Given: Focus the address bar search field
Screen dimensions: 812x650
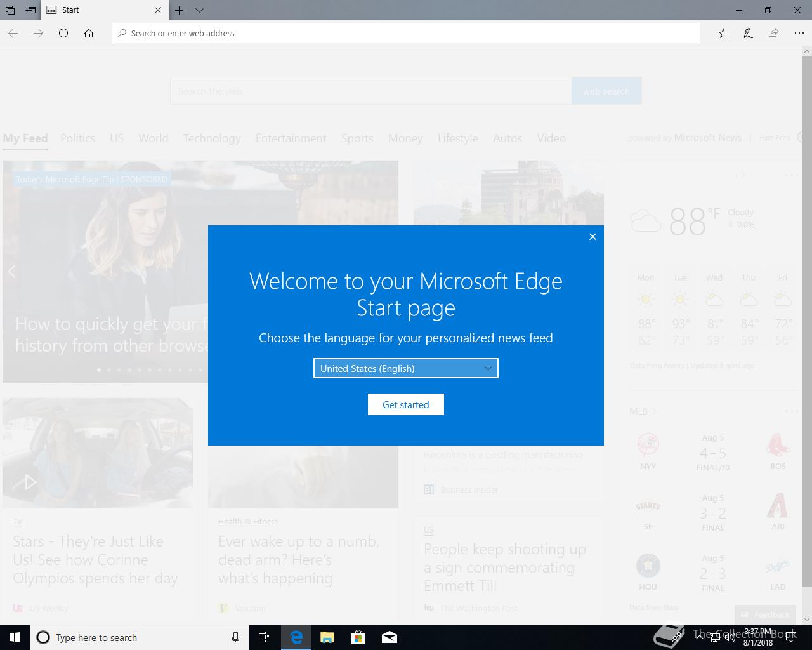Looking at the screenshot, I should pyautogui.click(x=406, y=33).
